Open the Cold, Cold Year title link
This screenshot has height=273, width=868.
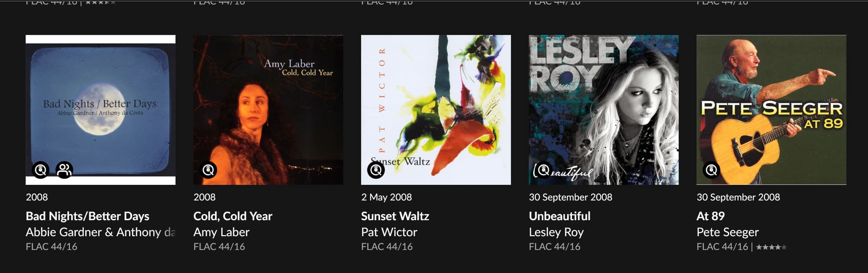click(233, 216)
